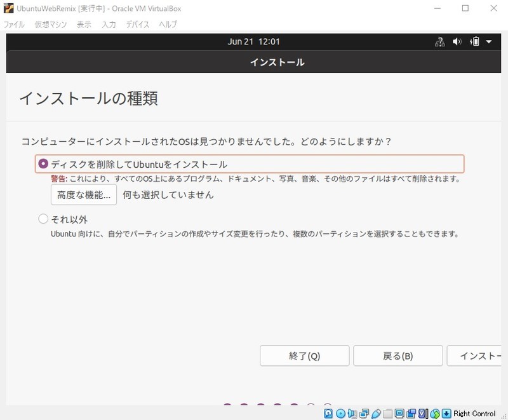Open the Ubuntu network status icon
Image resolution: width=508 pixels, height=420 pixels.
click(439, 42)
